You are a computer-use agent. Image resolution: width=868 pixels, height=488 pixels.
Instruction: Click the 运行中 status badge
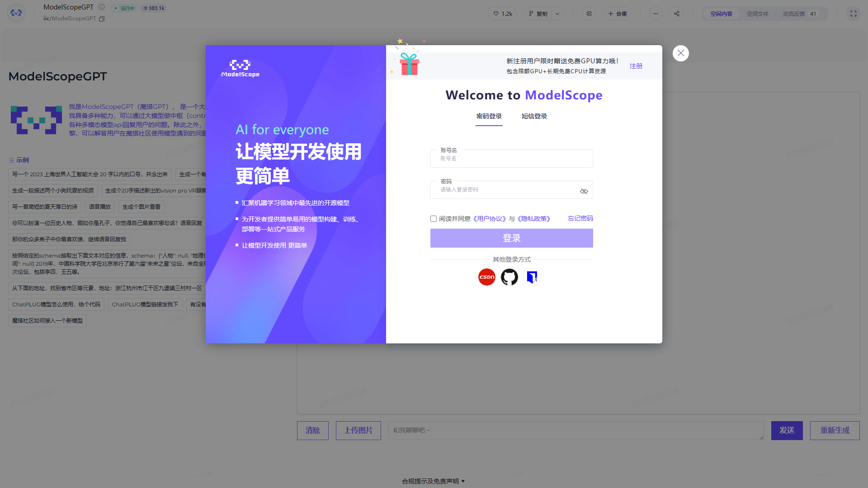click(123, 8)
